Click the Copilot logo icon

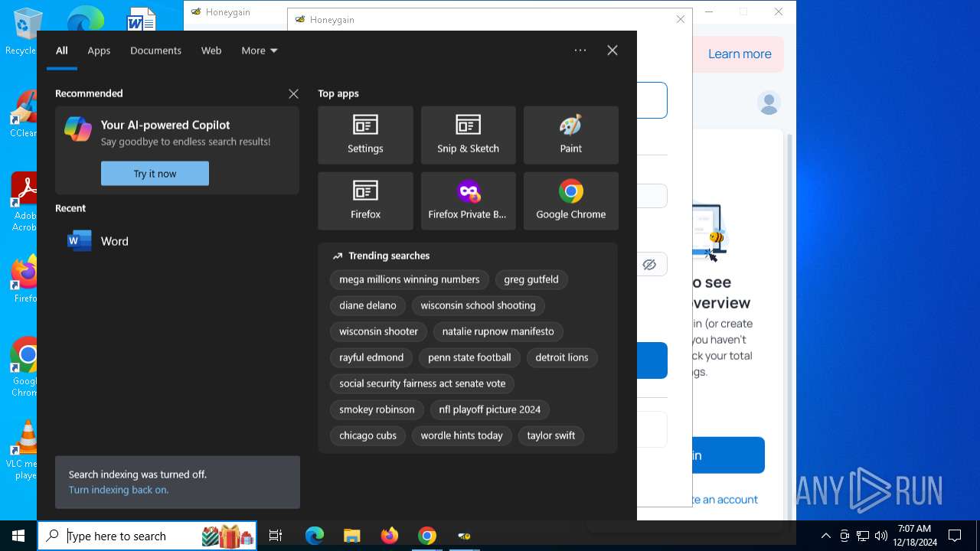tap(78, 129)
